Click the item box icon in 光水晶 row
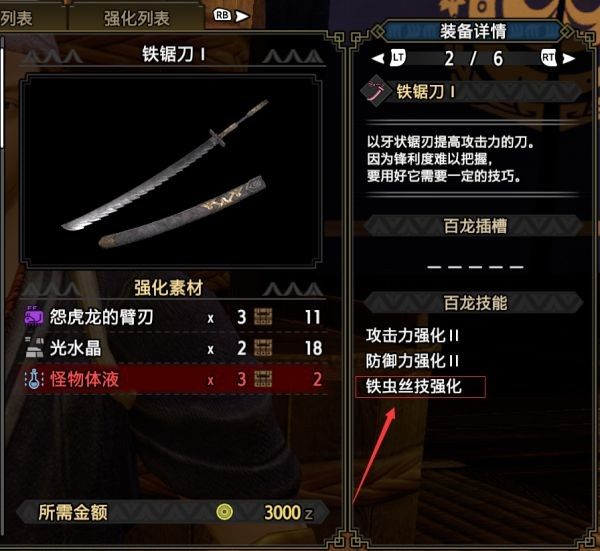The width and height of the screenshot is (600, 551). [263, 348]
